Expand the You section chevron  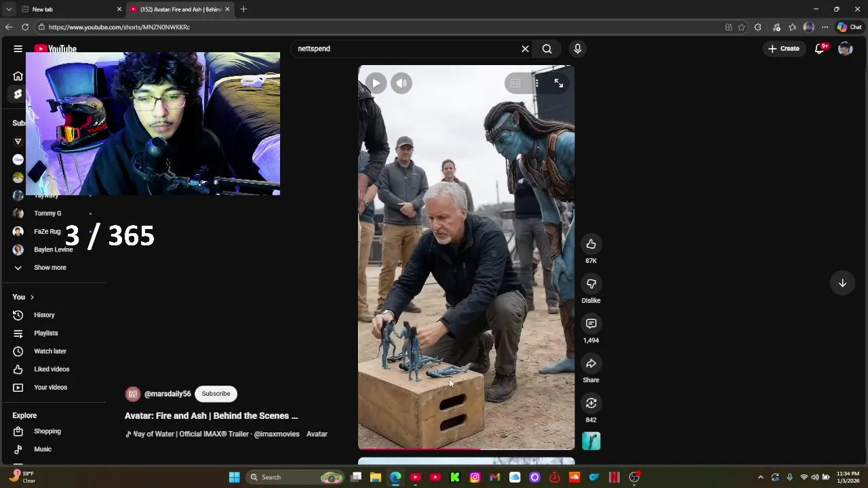tap(31, 297)
